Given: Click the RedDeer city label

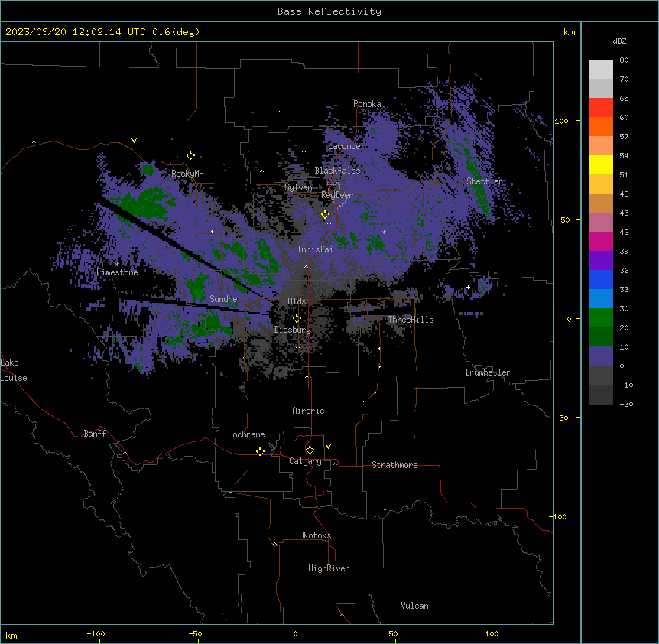Looking at the screenshot, I should [x=337, y=195].
